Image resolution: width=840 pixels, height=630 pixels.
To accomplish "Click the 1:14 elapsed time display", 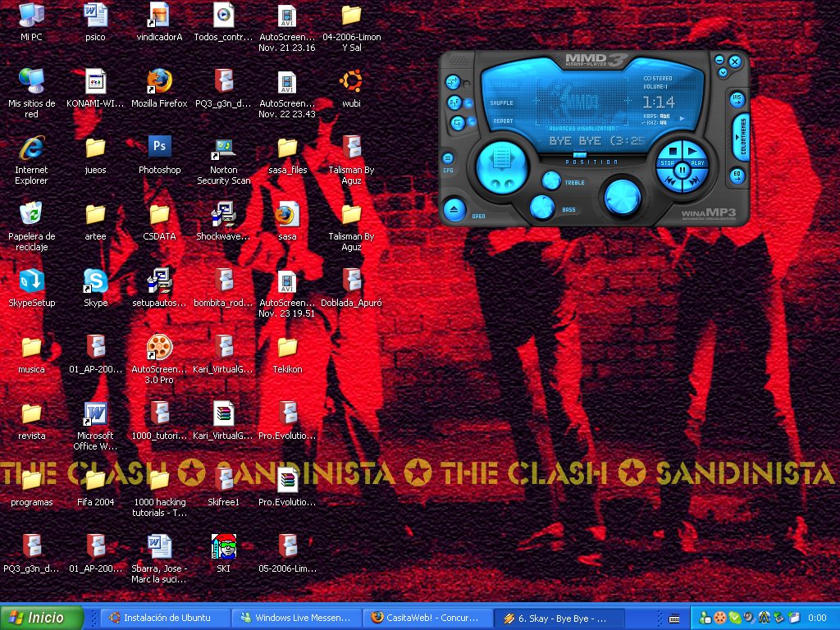I will coord(659,103).
